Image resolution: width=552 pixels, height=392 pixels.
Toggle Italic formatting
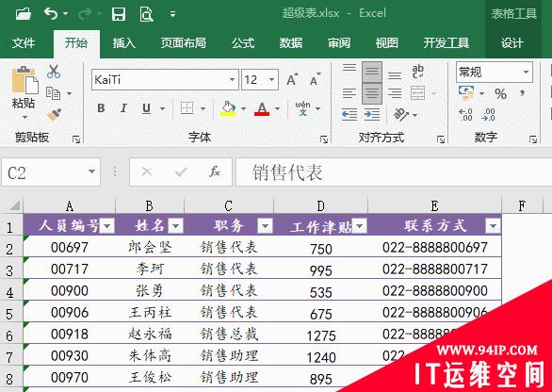tap(123, 108)
